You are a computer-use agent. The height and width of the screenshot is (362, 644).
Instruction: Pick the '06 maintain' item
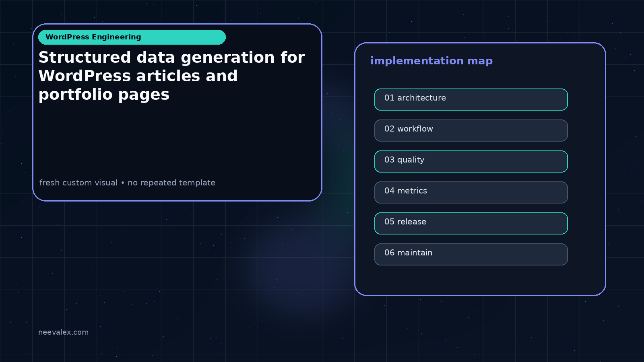[x=471, y=254]
